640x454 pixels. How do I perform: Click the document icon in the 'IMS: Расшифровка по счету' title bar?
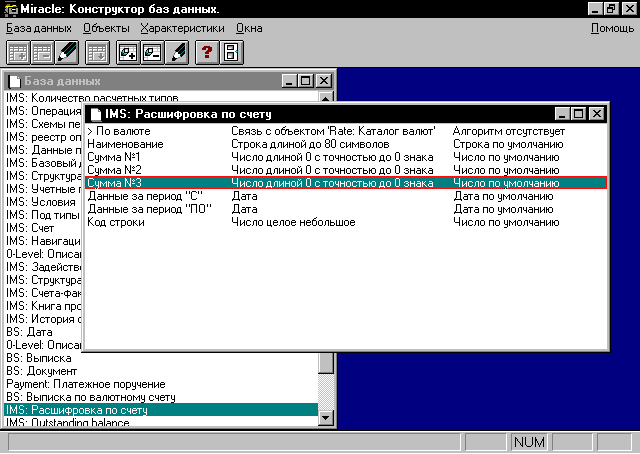(95, 114)
